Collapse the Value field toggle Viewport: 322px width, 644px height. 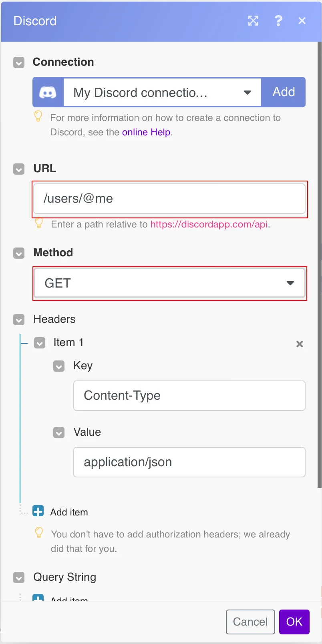coord(59,433)
